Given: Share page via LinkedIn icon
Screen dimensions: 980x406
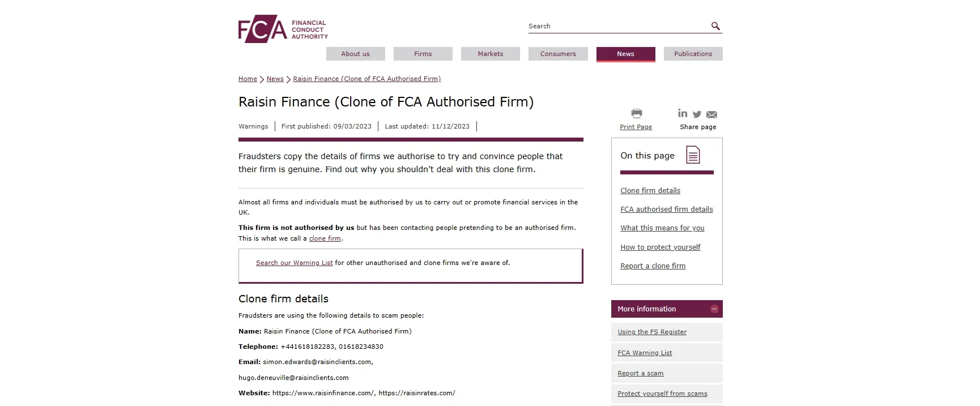Looking at the screenshot, I should click(683, 113).
